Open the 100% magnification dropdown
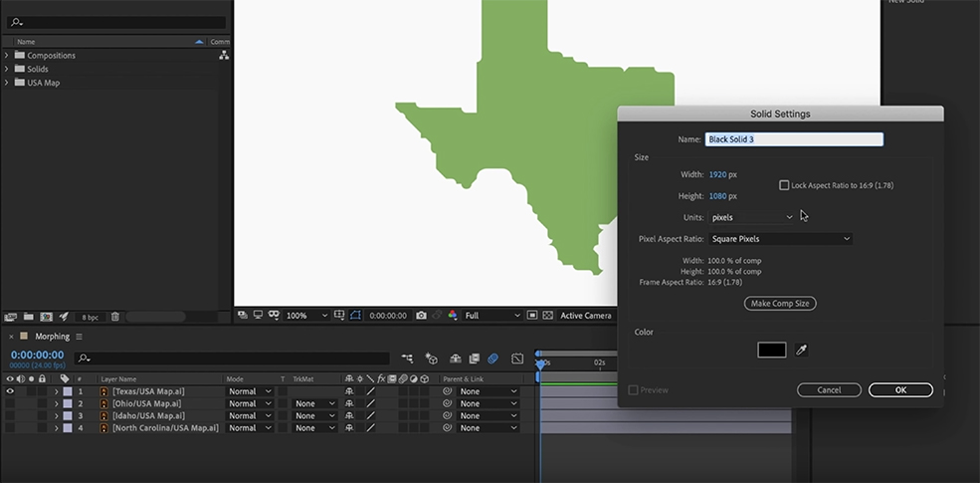 306,316
